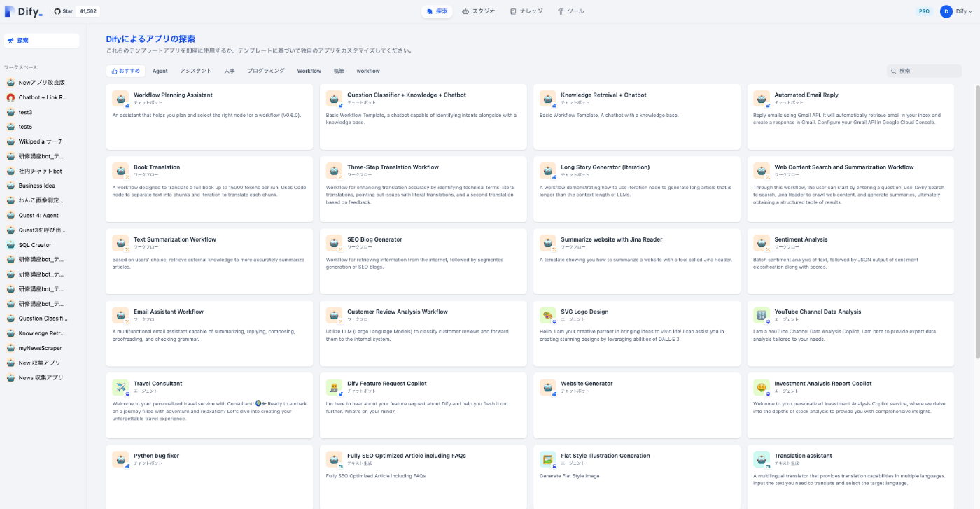The height and width of the screenshot is (509, 980).
Task: Click the SQL Creator app icon
Action: [x=10, y=245]
